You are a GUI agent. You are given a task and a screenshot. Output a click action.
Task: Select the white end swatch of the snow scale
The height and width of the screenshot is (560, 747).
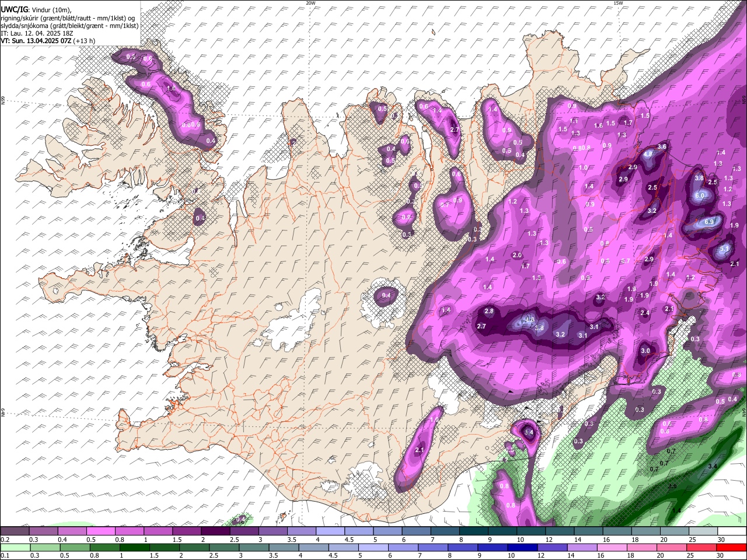point(732,531)
